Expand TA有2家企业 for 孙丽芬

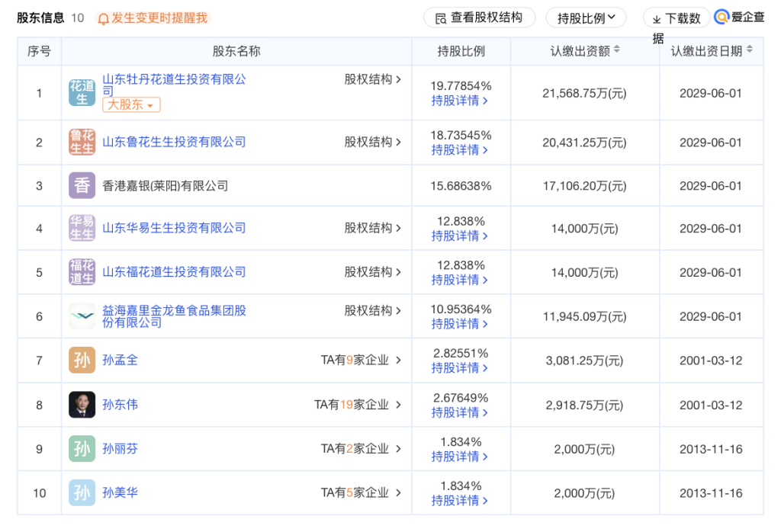tap(361, 449)
